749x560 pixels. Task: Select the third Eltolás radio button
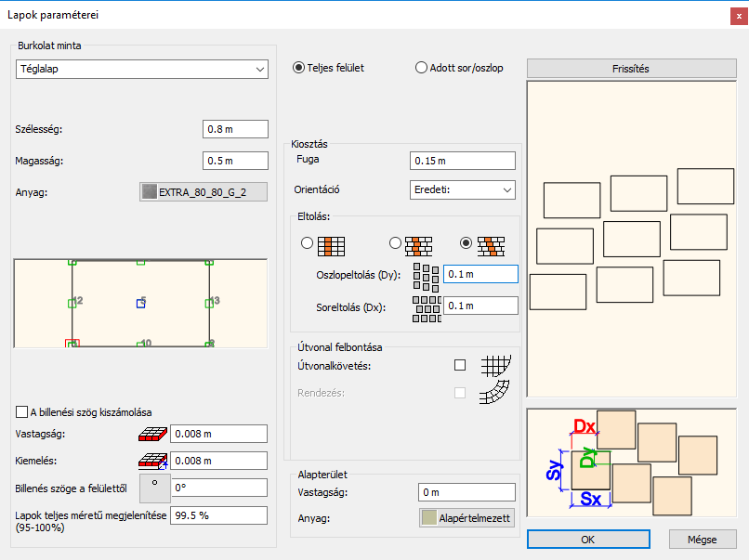(466, 243)
